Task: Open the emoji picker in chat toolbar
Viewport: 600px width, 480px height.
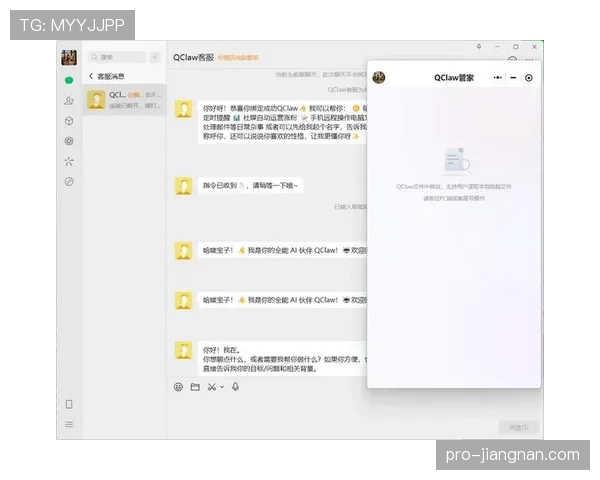Action: (x=178, y=387)
